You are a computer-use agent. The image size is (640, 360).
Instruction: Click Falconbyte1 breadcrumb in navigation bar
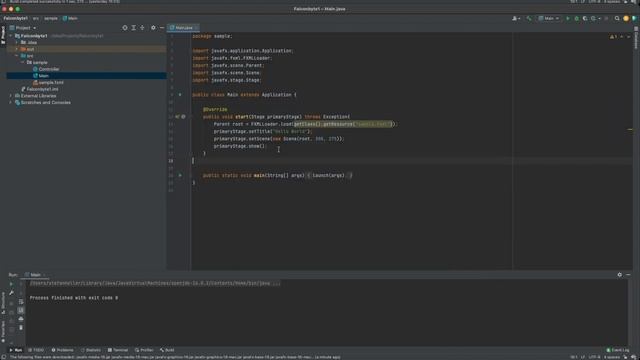pyautogui.click(x=16, y=18)
